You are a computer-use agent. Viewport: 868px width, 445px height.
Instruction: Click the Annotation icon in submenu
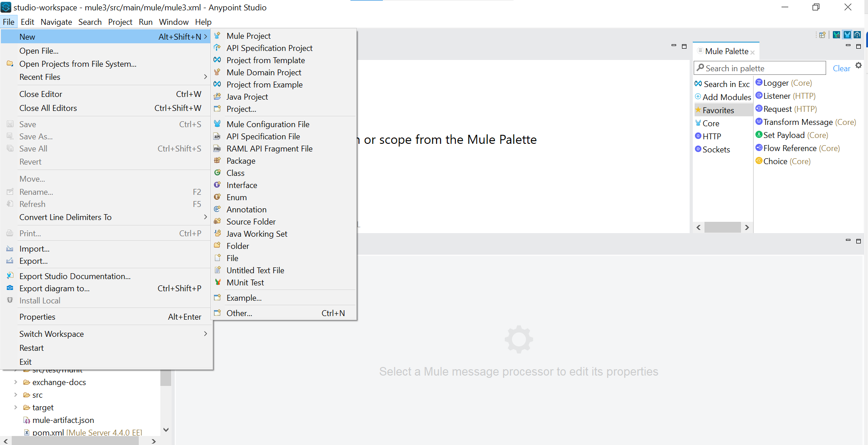(x=217, y=209)
